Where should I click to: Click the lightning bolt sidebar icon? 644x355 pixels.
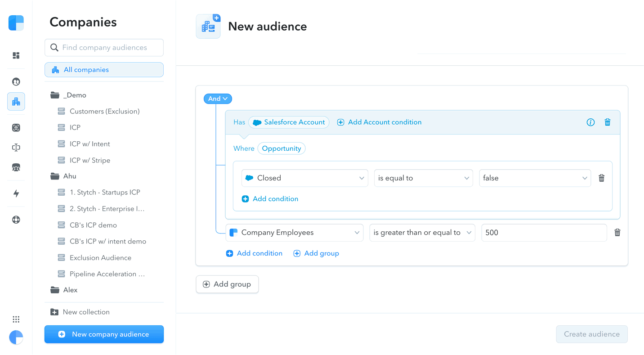16,193
